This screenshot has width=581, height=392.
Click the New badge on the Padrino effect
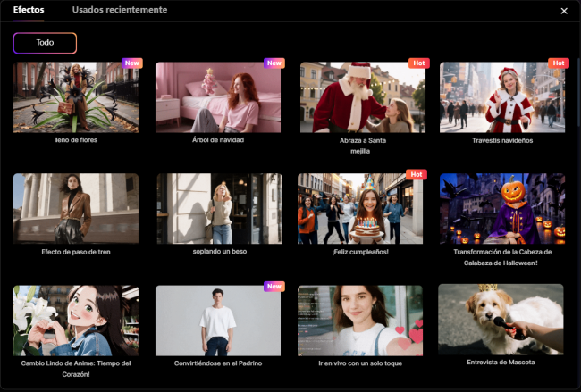[x=274, y=287]
